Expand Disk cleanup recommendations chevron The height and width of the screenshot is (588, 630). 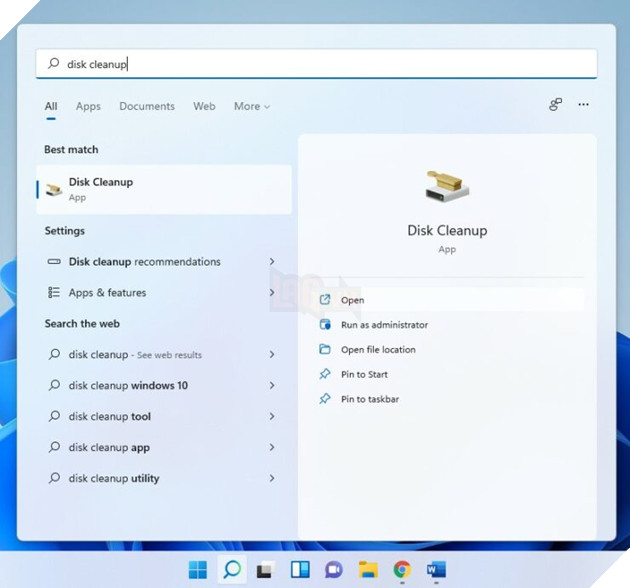tap(272, 262)
